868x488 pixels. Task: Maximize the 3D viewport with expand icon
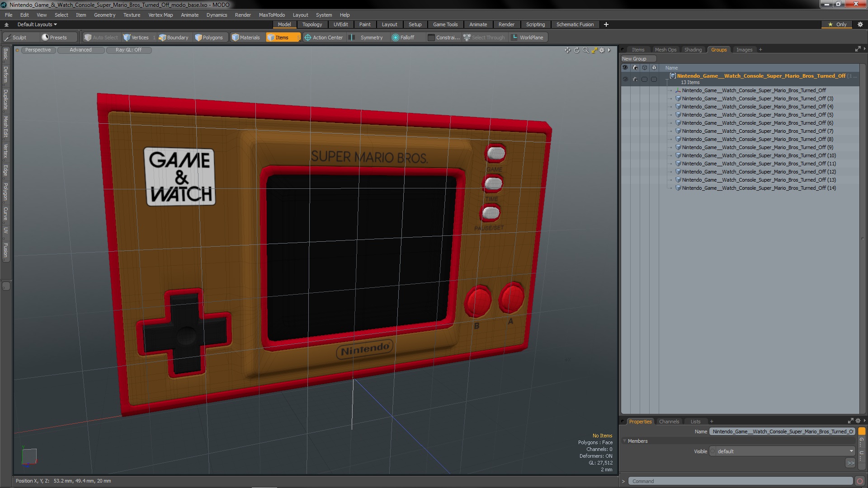click(594, 50)
